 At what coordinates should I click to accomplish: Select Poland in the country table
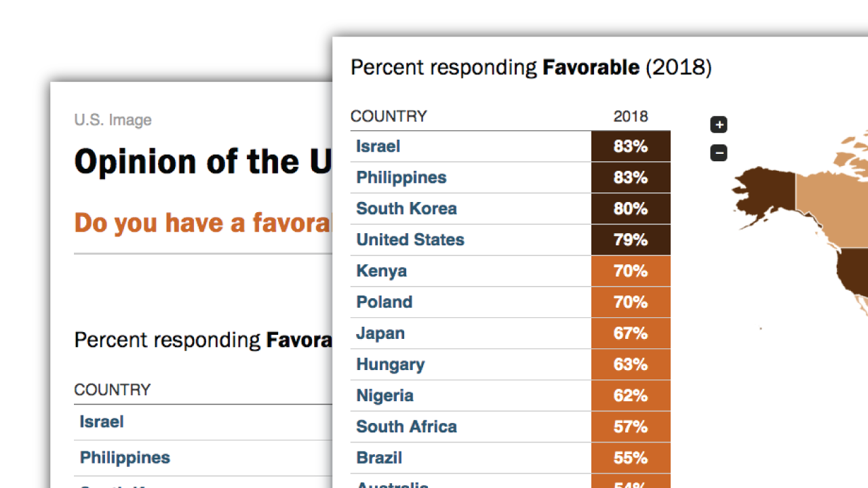click(384, 302)
